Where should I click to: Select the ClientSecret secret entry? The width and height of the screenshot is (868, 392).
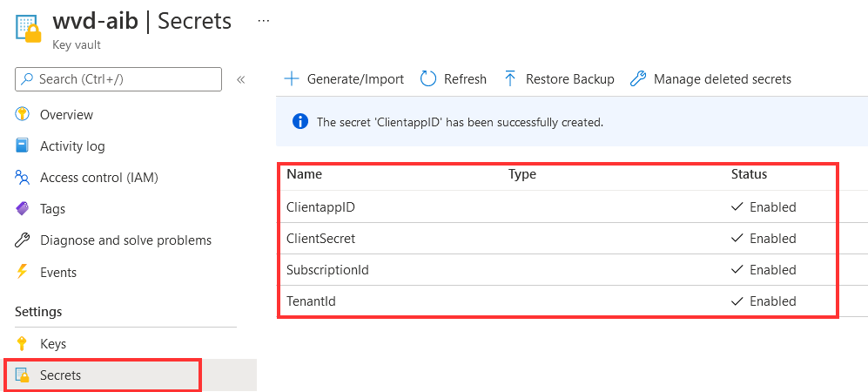(320, 239)
